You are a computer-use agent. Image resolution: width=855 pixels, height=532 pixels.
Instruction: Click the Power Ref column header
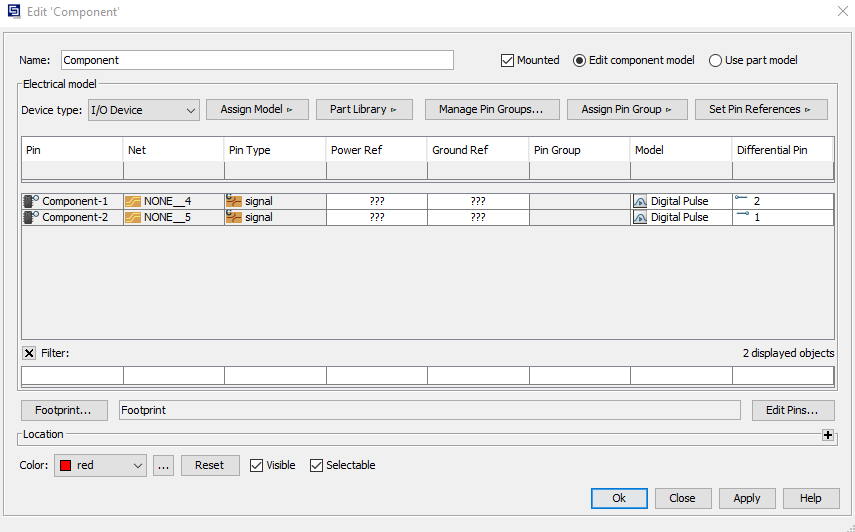point(376,150)
